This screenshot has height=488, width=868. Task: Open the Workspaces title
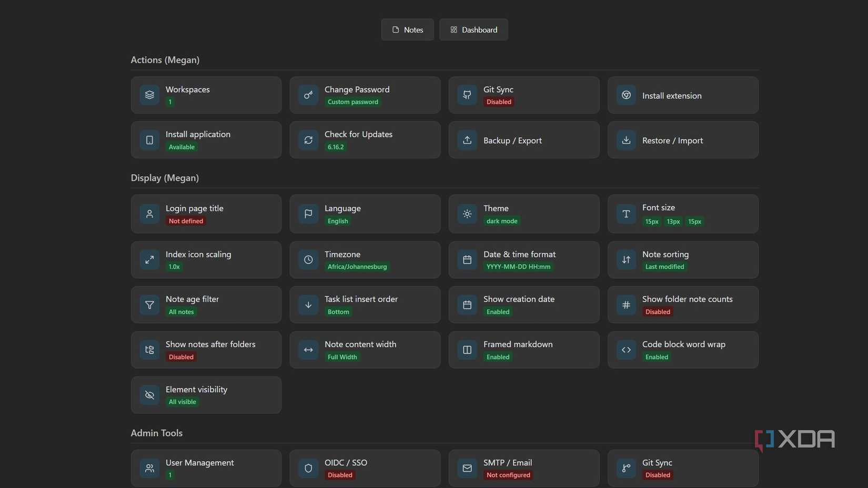(x=187, y=89)
